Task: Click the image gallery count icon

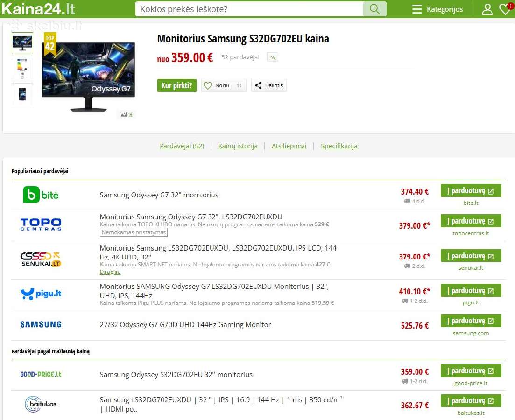Action: coord(126,115)
